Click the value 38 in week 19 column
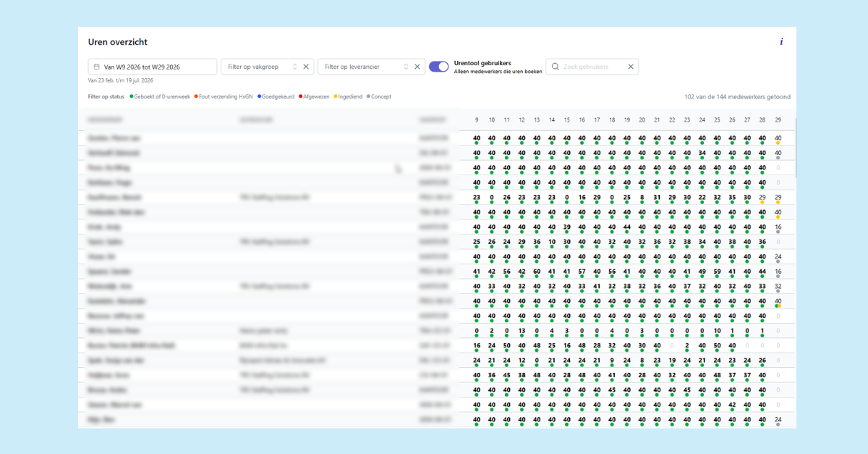The height and width of the screenshot is (454, 868). (x=627, y=286)
